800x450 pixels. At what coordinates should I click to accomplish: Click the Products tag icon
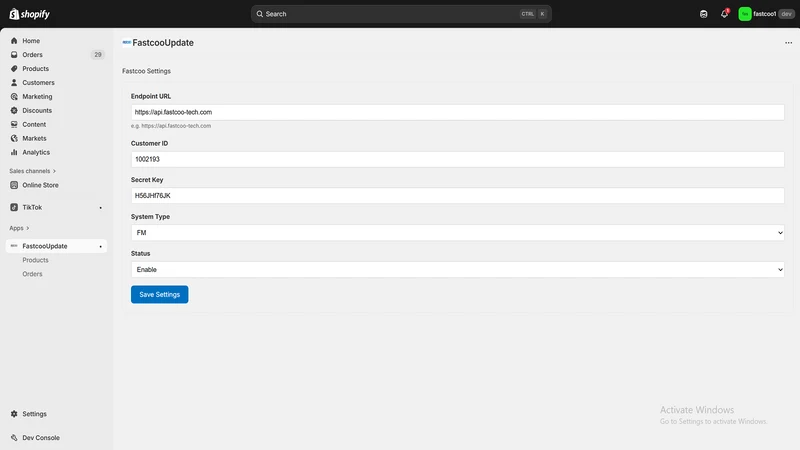[14, 68]
